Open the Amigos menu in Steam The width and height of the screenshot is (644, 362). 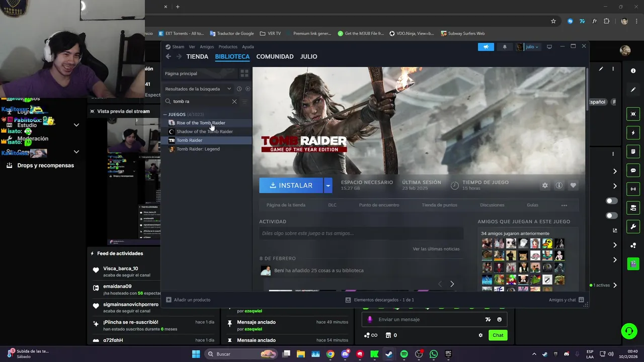coord(207,47)
